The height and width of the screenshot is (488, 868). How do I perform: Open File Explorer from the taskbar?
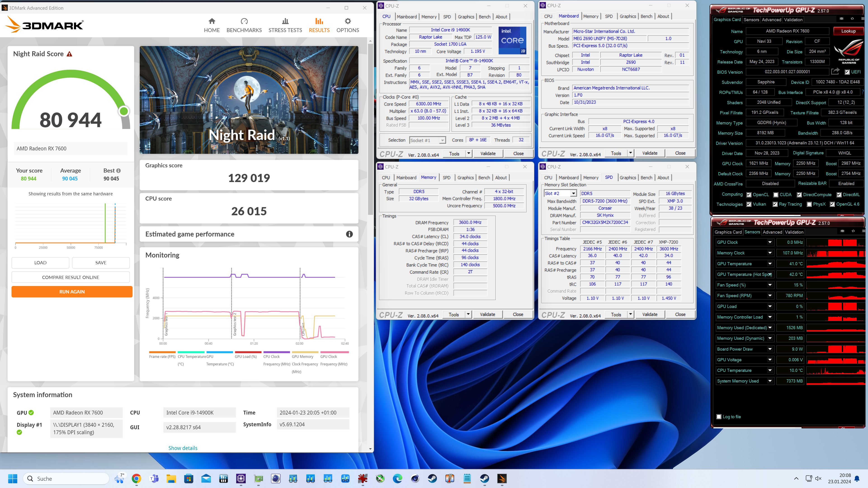coord(171,479)
